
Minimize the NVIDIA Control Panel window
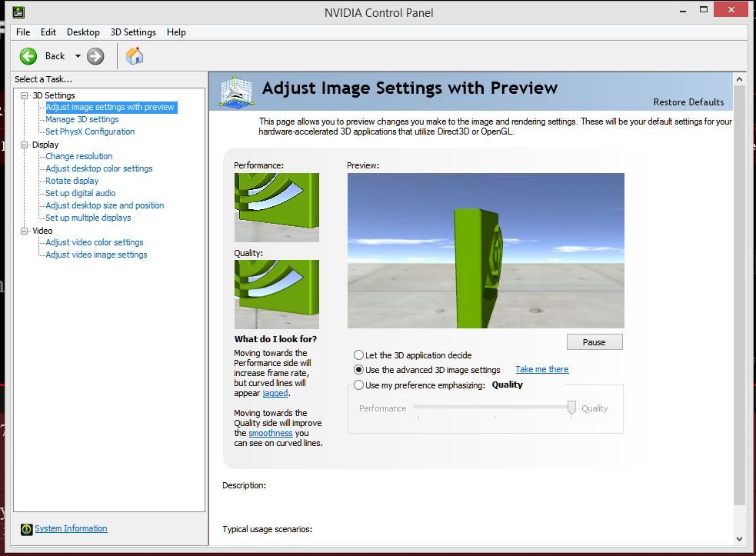point(683,10)
